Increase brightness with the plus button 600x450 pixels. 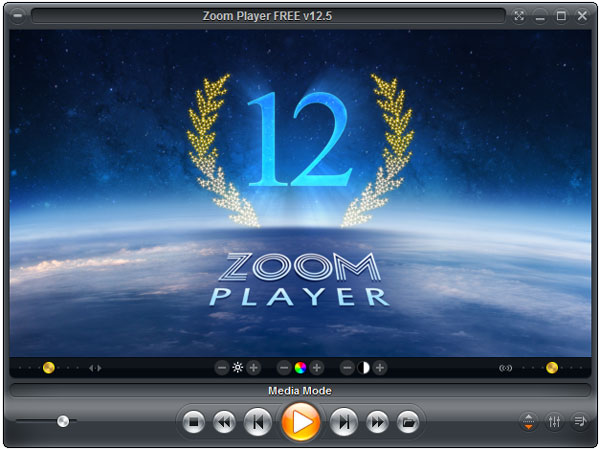click(253, 368)
